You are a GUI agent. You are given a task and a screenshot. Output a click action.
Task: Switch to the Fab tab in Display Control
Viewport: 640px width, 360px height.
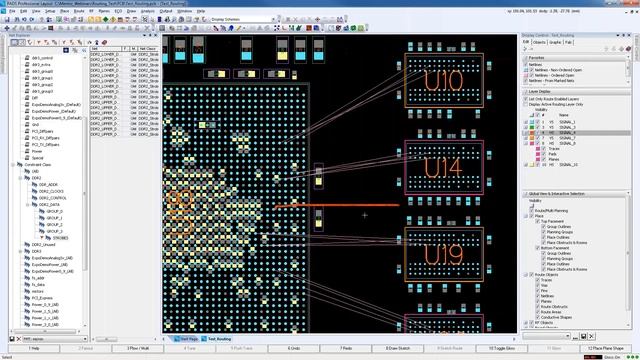click(569, 42)
